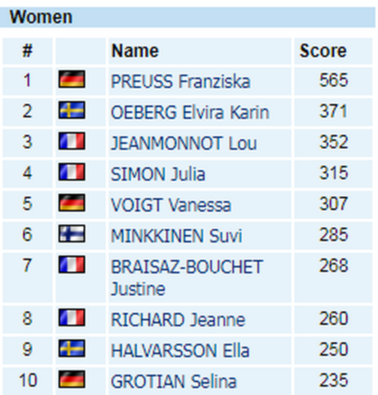Click the Swedish flag beside HALVARSSON Ella
The image size is (378, 395).
pyautogui.click(x=72, y=348)
